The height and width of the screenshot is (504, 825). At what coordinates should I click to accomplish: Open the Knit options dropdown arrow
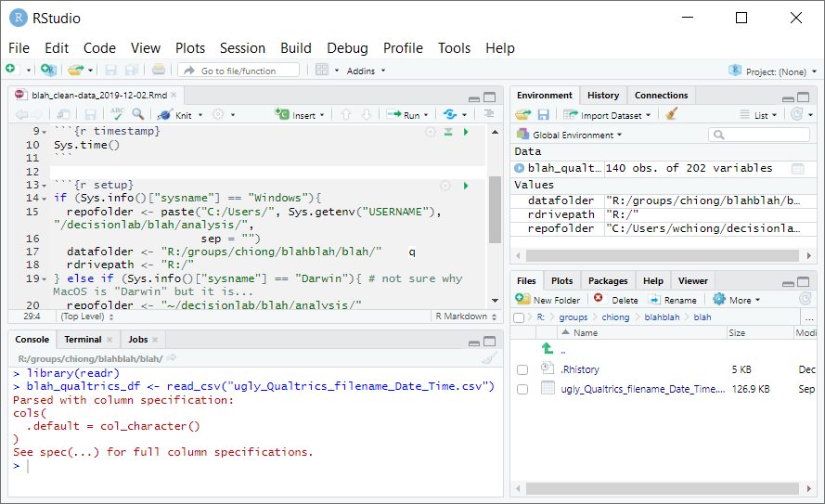pyautogui.click(x=200, y=115)
